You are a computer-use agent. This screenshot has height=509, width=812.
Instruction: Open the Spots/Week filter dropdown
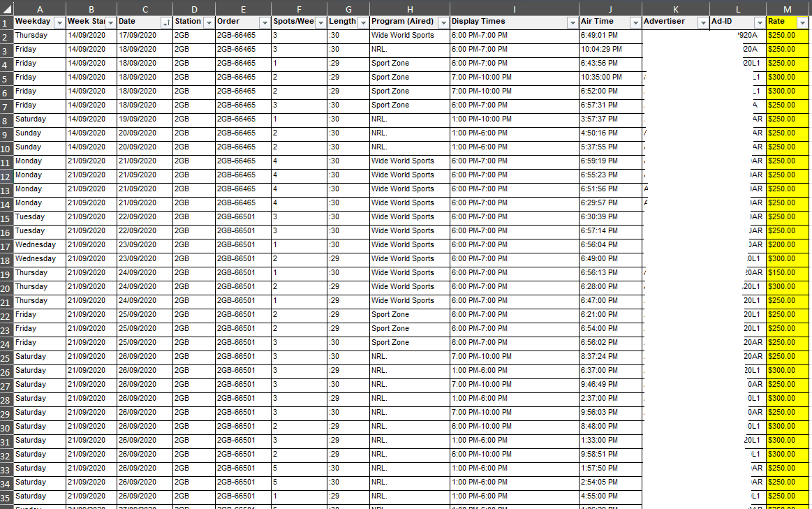click(320, 23)
